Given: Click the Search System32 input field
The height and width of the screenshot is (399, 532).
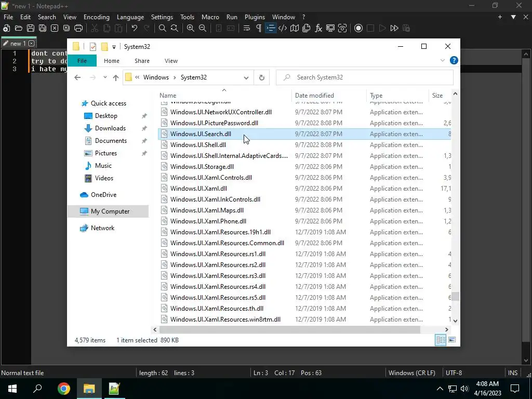Looking at the screenshot, I should click(365, 77).
